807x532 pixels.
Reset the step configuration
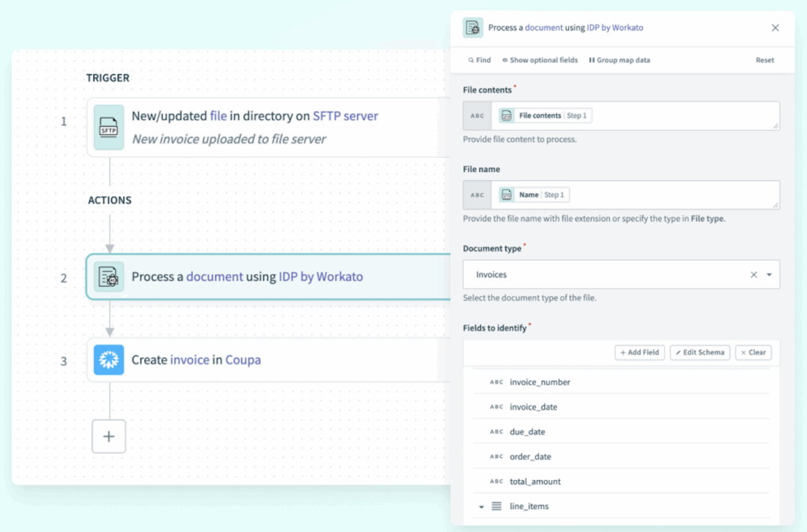tap(764, 60)
